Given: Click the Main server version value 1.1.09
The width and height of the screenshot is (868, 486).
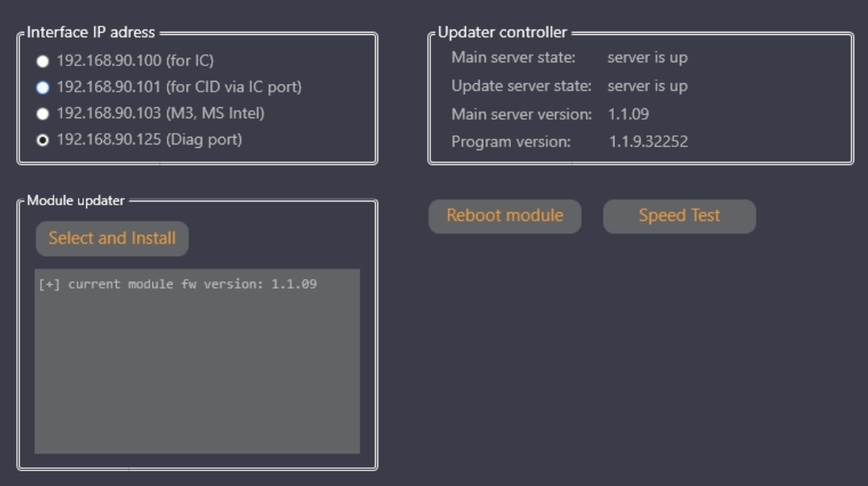Looking at the screenshot, I should 628,114.
